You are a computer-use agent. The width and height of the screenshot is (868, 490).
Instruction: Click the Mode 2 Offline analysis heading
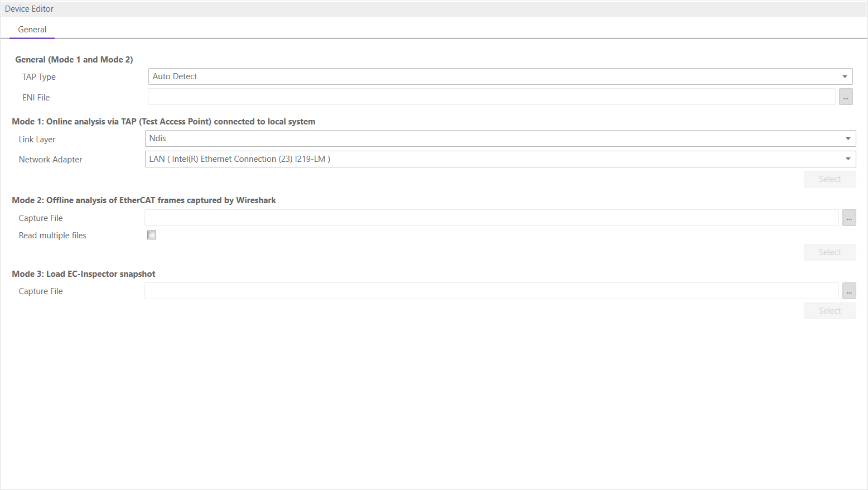[x=144, y=200]
